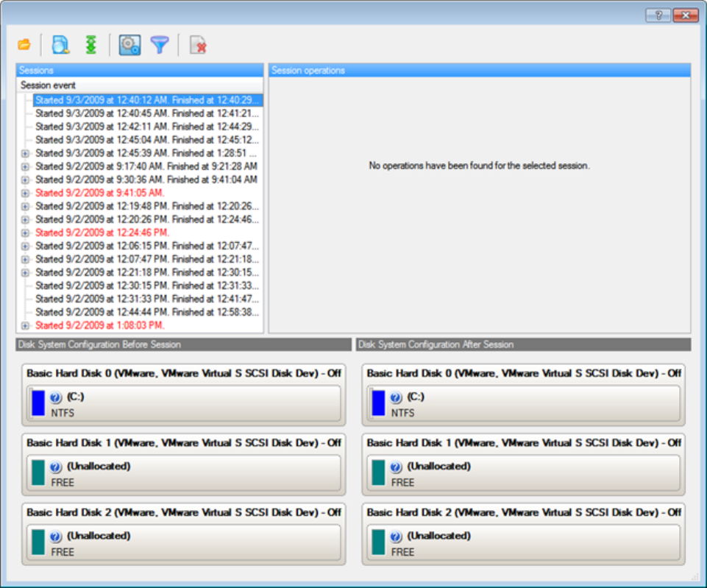Select session 'Started 9/3/2009 at 12:45:04 AM'
The width and height of the screenshot is (707, 588).
click(147, 140)
